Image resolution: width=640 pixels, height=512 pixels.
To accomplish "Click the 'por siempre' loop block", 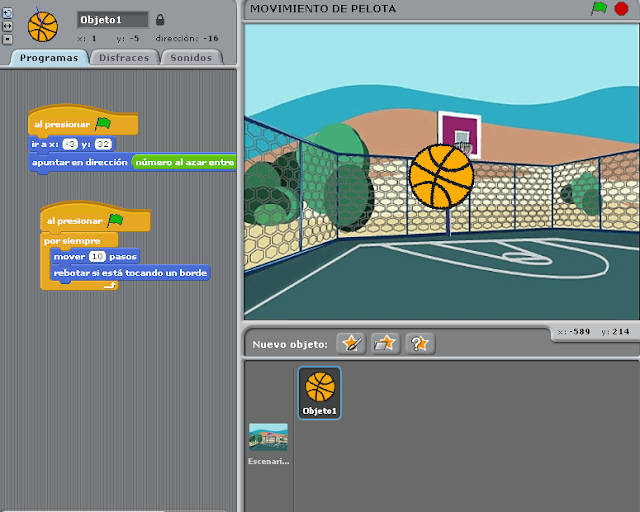I will [72, 241].
